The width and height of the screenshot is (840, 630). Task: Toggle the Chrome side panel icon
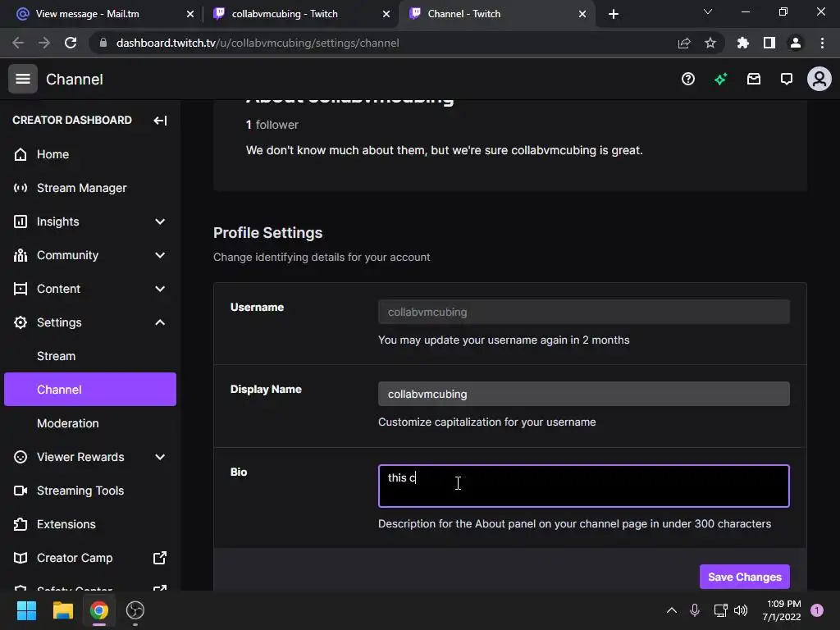pos(769,43)
